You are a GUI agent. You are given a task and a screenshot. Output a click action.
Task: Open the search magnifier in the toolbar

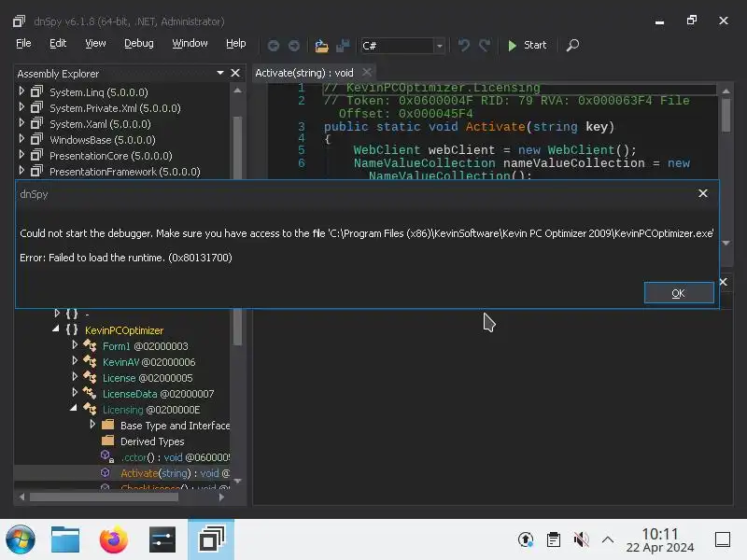point(572,45)
